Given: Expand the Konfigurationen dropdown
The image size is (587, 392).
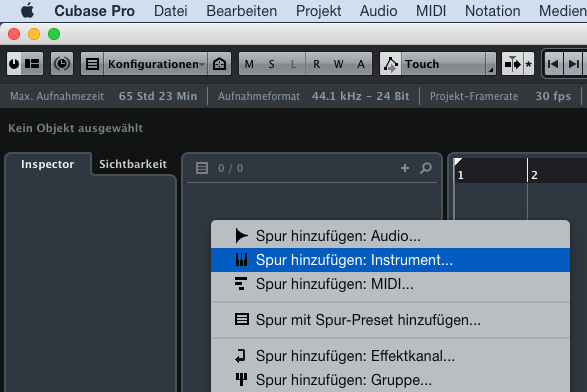Looking at the screenshot, I should (x=155, y=64).
